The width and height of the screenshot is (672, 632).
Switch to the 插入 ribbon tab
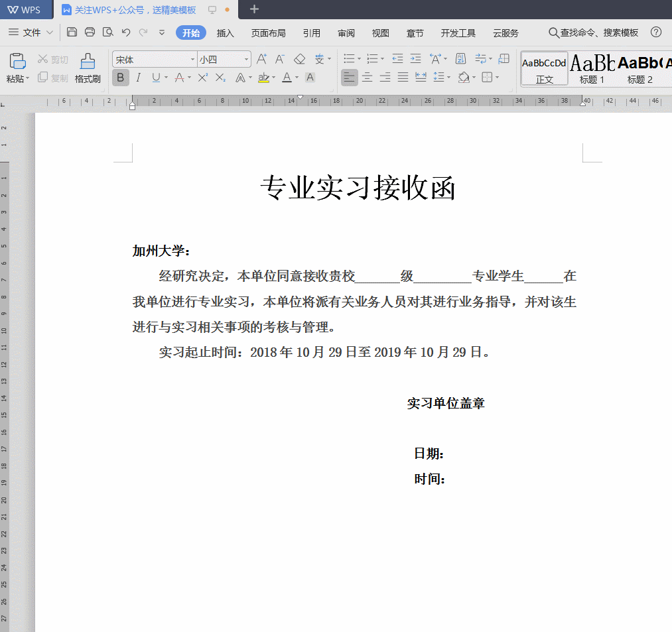pyautogui.click(x=225, y=32)
